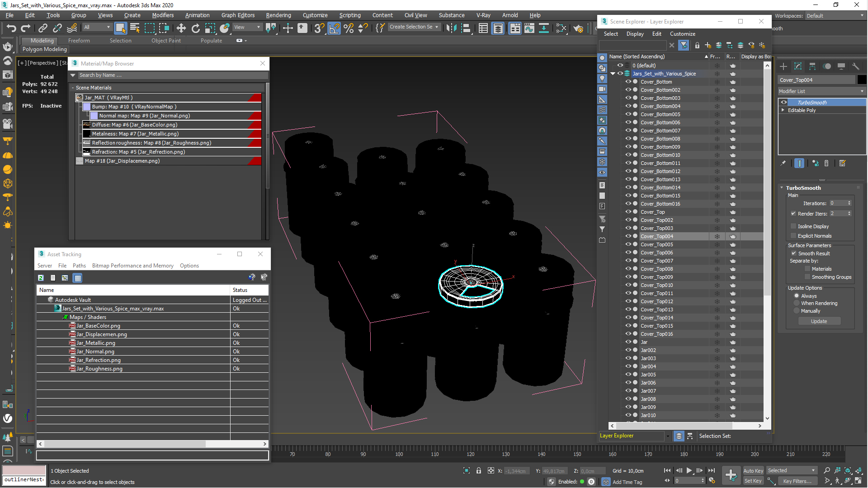Toggle the Percent Snap icon
The width and height of the screenshot is (868, 488).
349,28
